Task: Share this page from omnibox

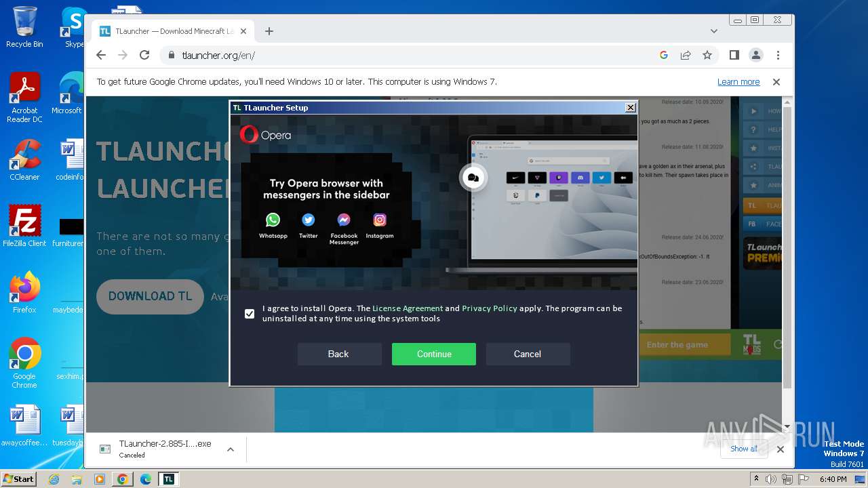Action: pos(686,55)
